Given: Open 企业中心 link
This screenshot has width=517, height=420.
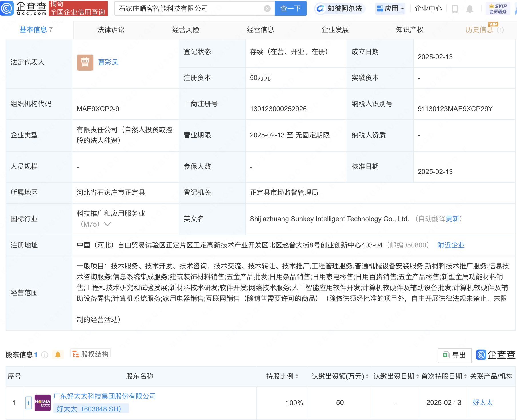Looking at the screenshot, I should coord(428,9).
